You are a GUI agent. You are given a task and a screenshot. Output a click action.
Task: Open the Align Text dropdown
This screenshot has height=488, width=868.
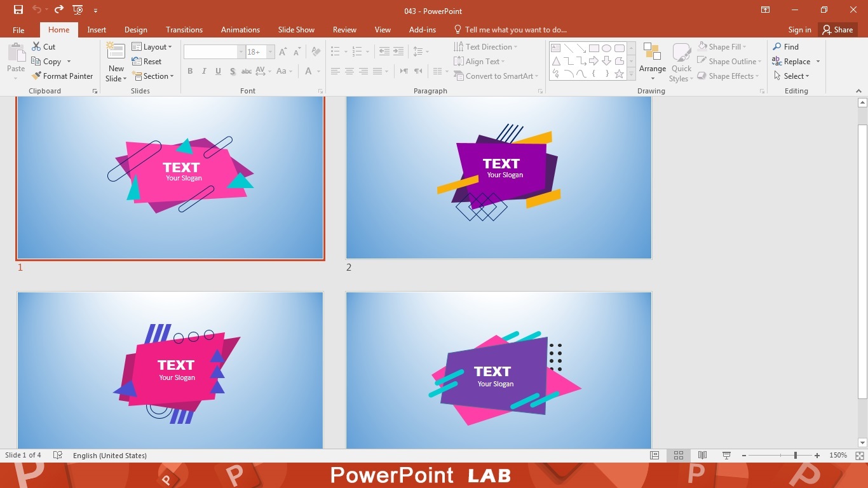(480, 61)
